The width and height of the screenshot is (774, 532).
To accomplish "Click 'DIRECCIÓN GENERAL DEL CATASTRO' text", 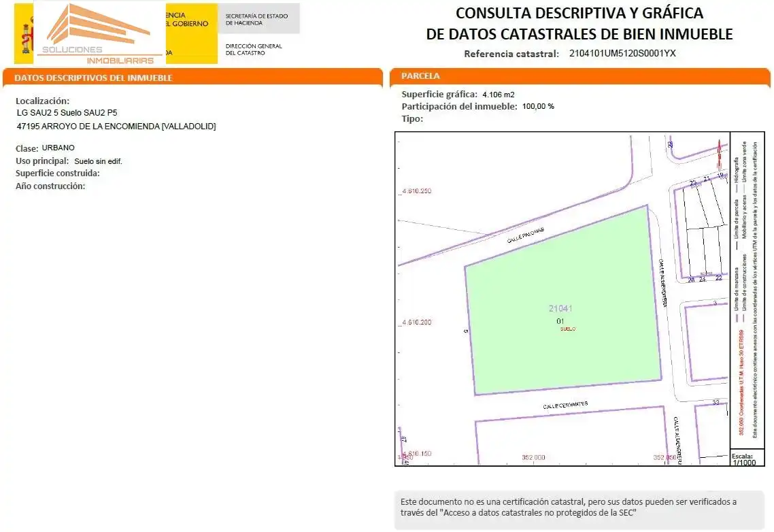I will (x=254, y=50).
